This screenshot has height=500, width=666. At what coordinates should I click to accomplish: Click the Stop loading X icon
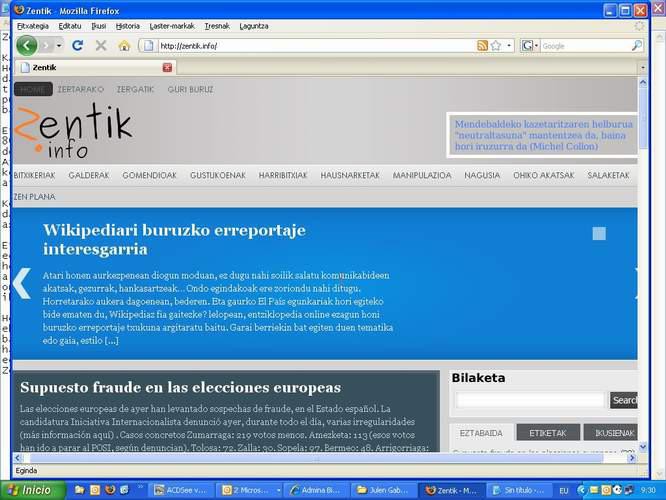click(101, 45)
